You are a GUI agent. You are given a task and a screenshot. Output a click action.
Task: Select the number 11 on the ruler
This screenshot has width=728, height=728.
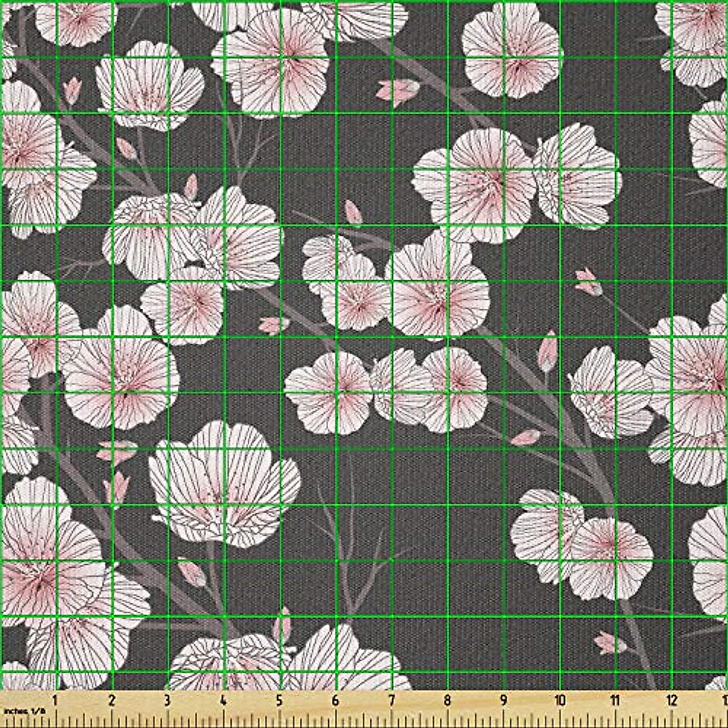(615, 699)
